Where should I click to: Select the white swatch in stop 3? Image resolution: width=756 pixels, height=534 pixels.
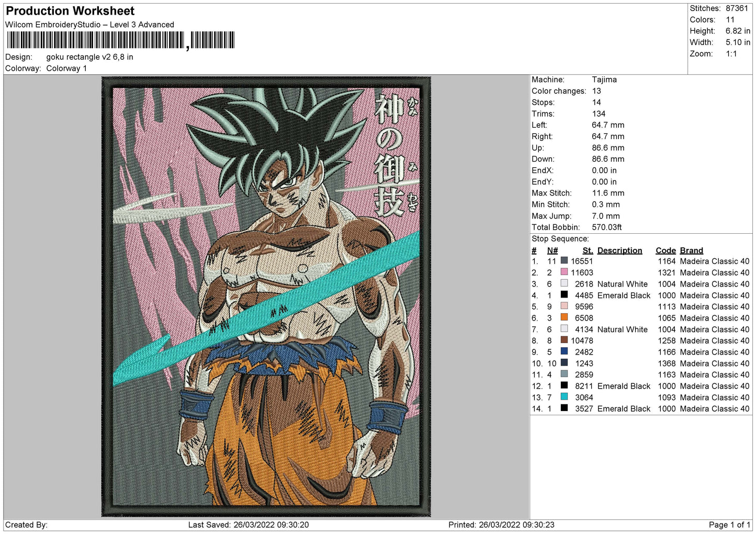(x=564, y=283)
